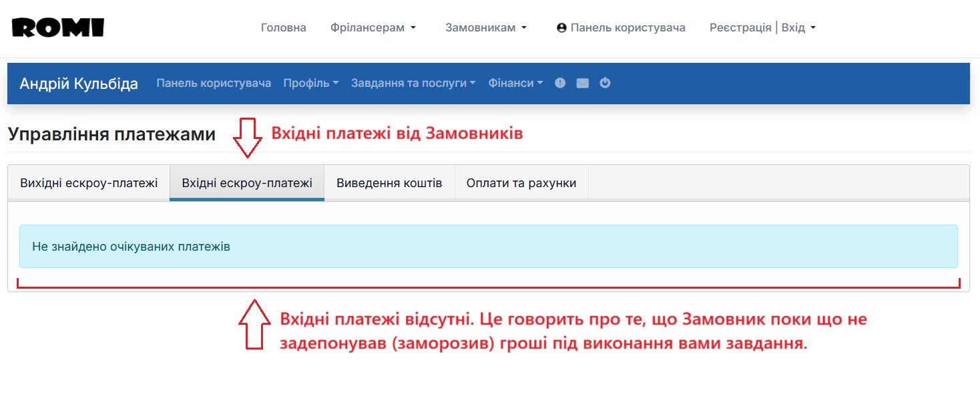Click the Управління платежами heading
The width and height of the screenshot is (980, 397).
[x=111, y=134]
